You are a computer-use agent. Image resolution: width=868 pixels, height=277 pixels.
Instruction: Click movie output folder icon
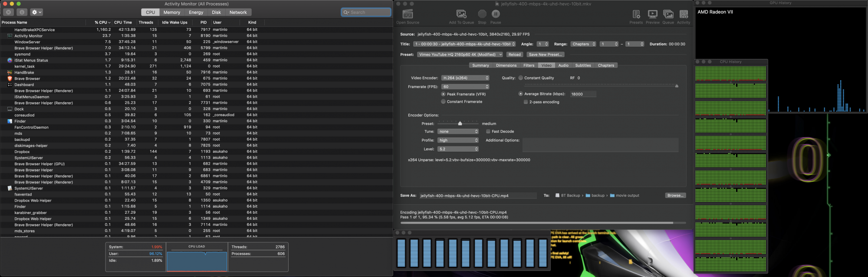point(612,196)
